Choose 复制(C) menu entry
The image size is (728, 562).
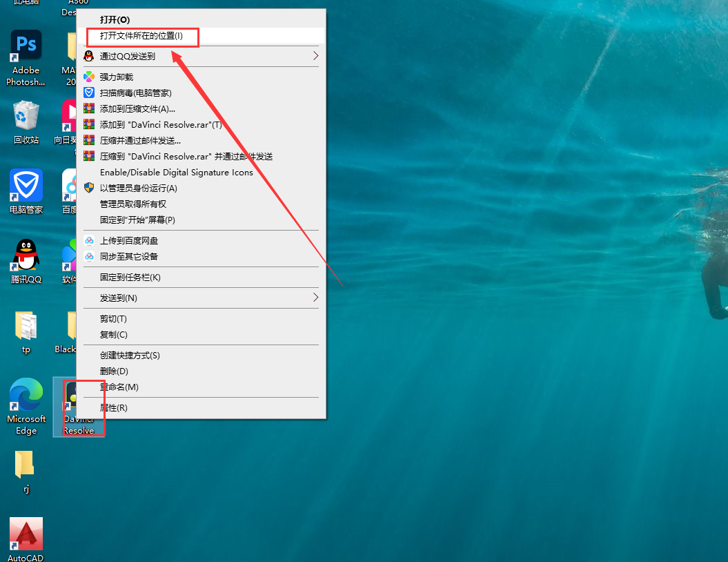[201, 334]
